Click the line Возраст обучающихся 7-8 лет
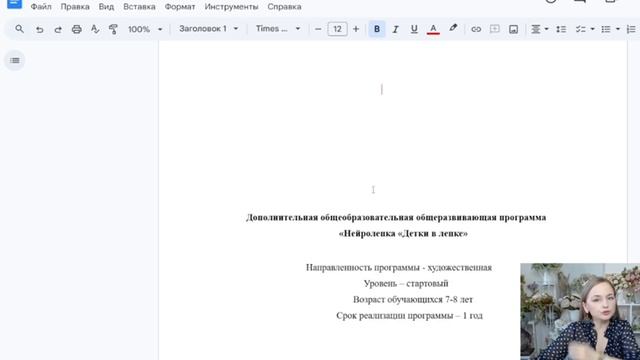 click(x=413, y=300)
